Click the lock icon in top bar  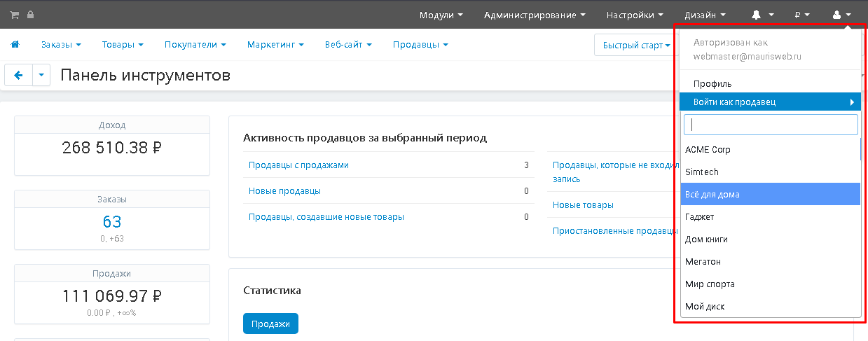pyautogui.click(x=30, y=14)
